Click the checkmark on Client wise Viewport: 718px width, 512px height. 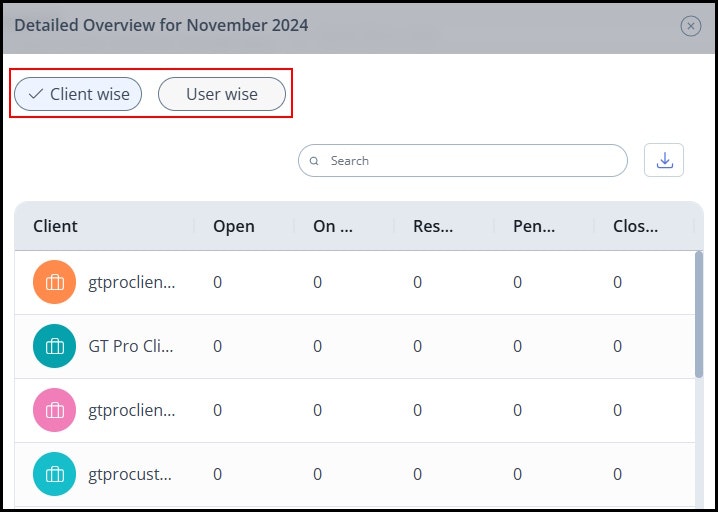point(36,94)
